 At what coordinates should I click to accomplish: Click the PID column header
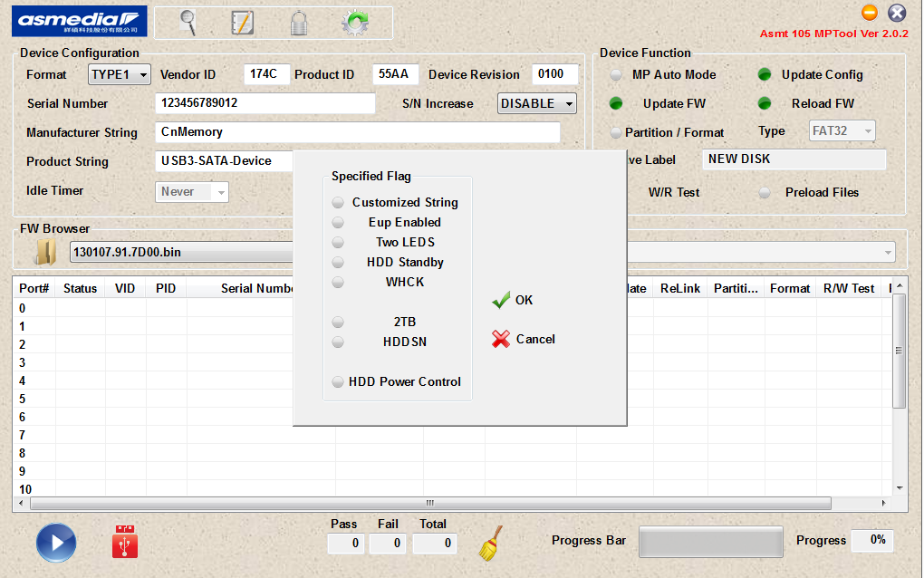point(166,288)
